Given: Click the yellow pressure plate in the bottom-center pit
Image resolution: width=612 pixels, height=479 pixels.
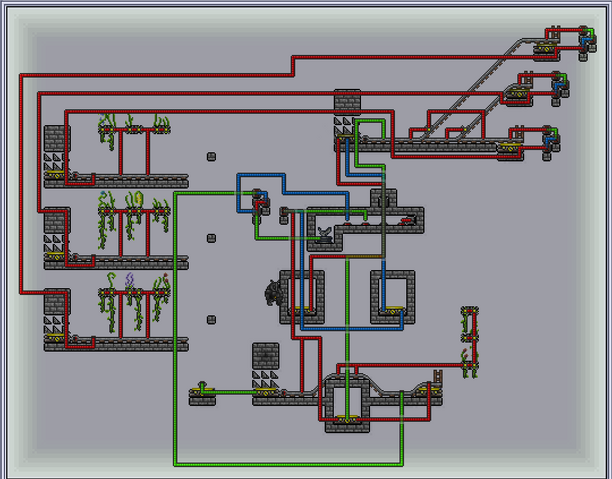Looking at the screenshot, I should click(347, 418).
